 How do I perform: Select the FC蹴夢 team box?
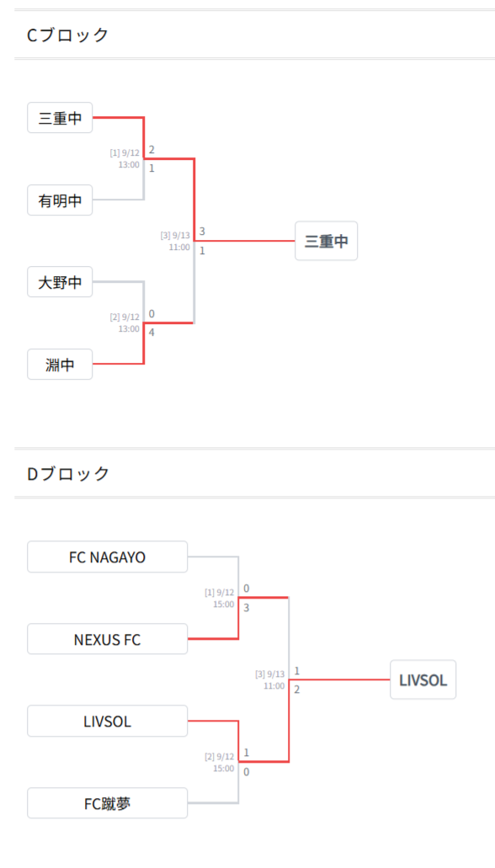pos(108,802)
